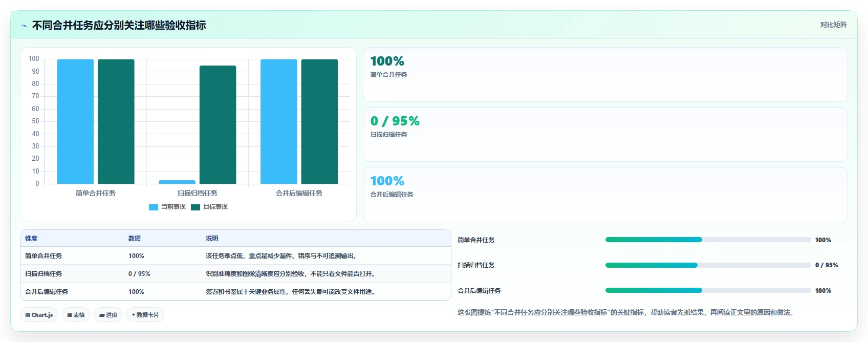Open the 0 / 95% 扫描归档任务 data card
This screenshot has height=342, width=868.
[x=605, y=135]
